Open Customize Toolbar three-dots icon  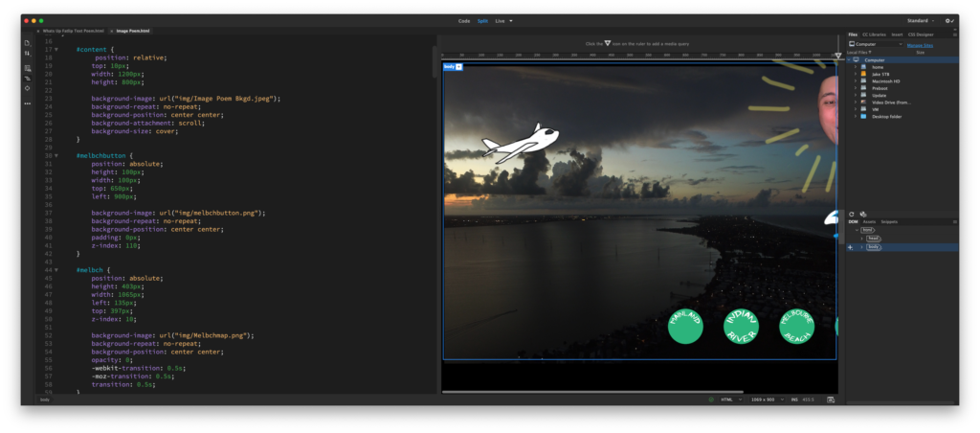pyautogui.click(x=28, y=103)
